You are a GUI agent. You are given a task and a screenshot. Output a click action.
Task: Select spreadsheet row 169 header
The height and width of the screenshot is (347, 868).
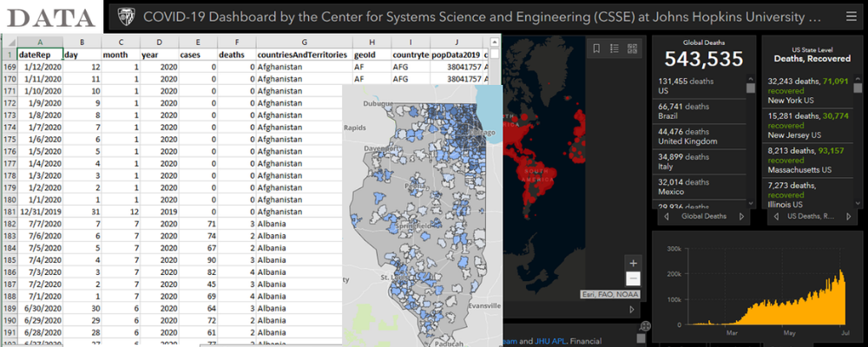[x=9, y=67]
